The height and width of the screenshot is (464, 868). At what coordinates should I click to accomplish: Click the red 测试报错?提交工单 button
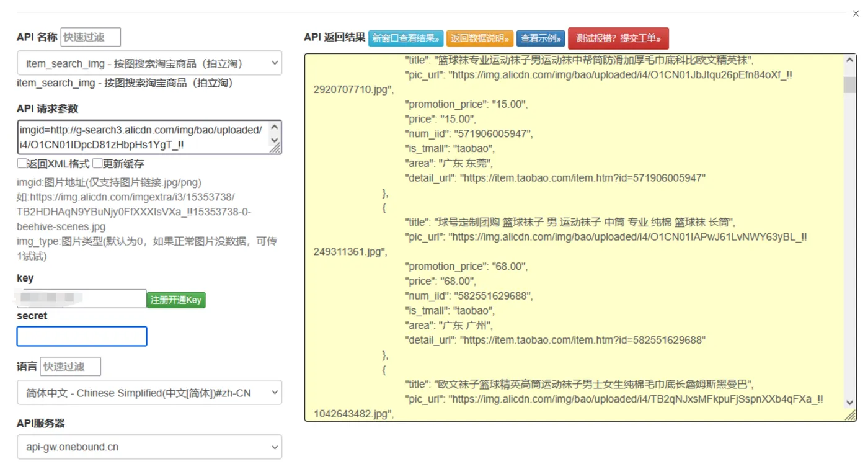click(x=618, y=38)
